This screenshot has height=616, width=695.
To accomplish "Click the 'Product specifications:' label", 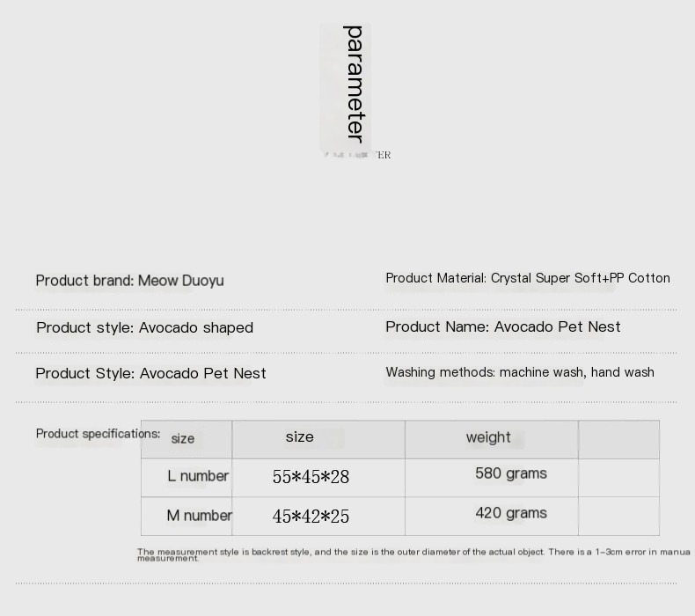I will pyautogui.click(x=98, y=434).
